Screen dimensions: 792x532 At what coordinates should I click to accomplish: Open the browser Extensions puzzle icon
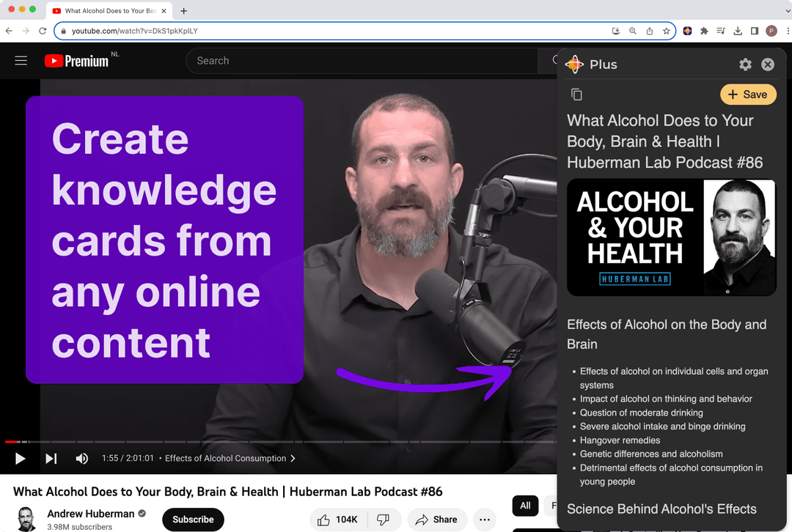[x=705, y=31]
